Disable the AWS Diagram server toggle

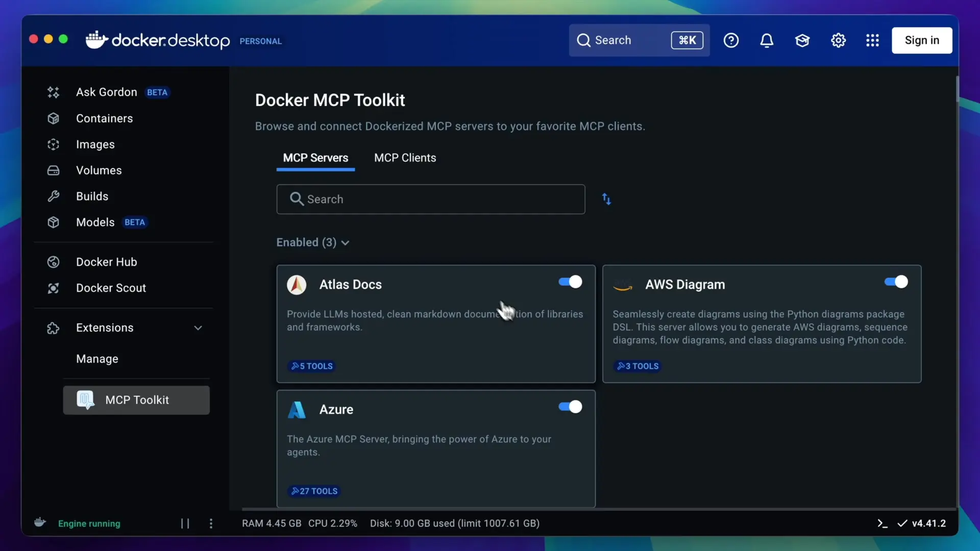(x=896, y=282)
